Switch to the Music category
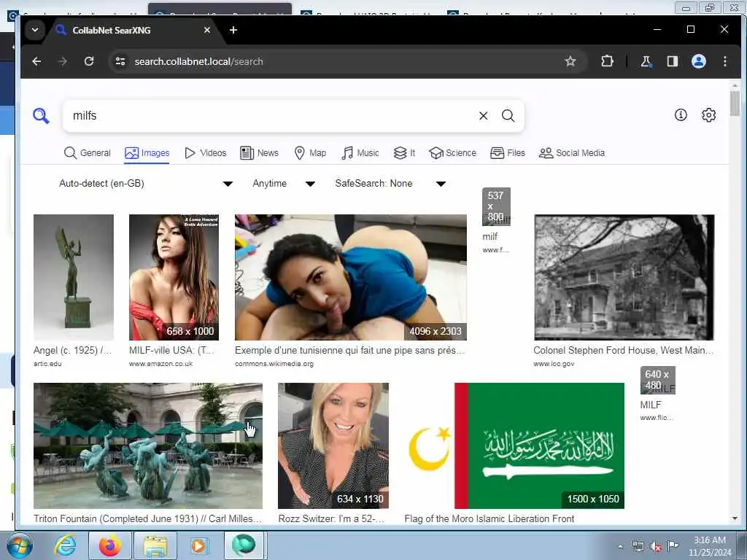This screenshot has width=747, height=560. (360, 153)
